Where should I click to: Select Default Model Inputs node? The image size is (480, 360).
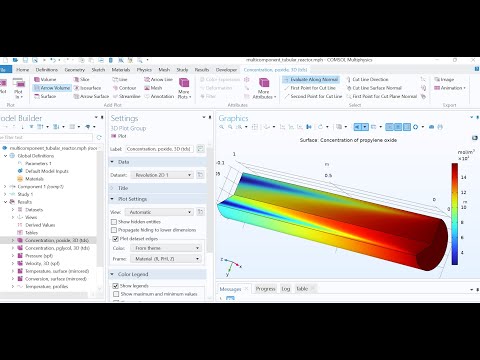pos(47,171)
